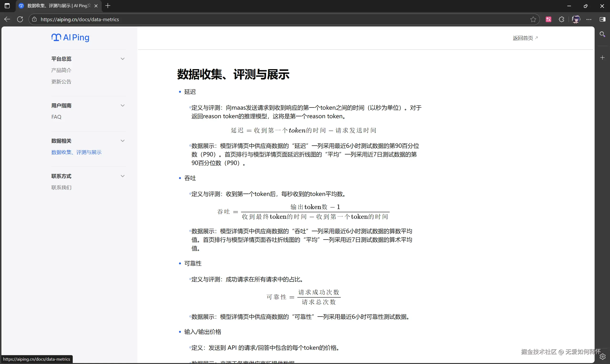Click inside the address bar

pos(172,19)
